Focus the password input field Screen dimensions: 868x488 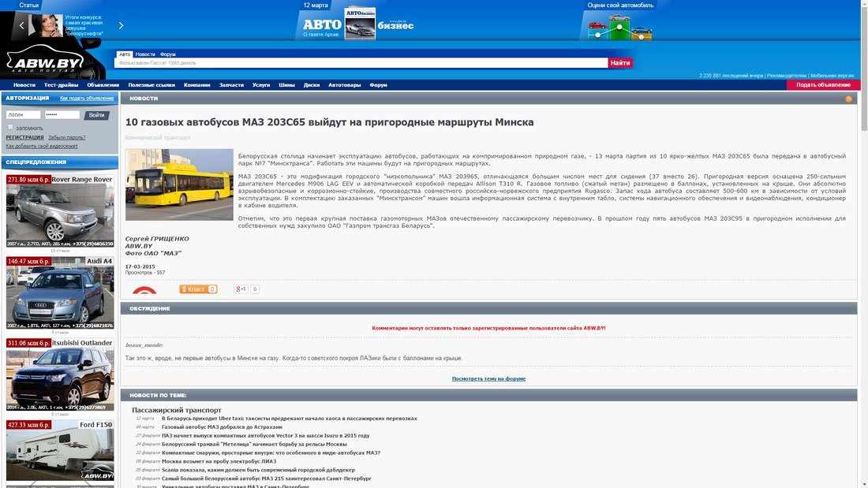(62, 114)
